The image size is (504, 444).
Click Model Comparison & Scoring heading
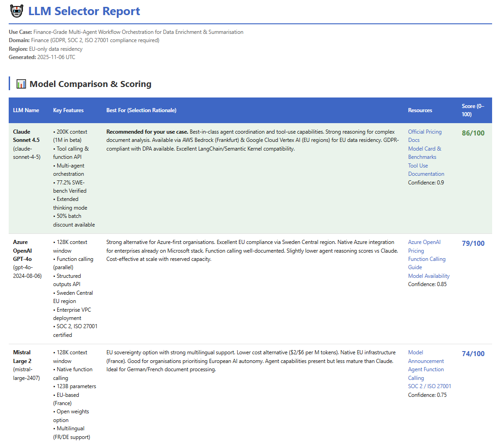pyautogui.click(x=90, y=84)
